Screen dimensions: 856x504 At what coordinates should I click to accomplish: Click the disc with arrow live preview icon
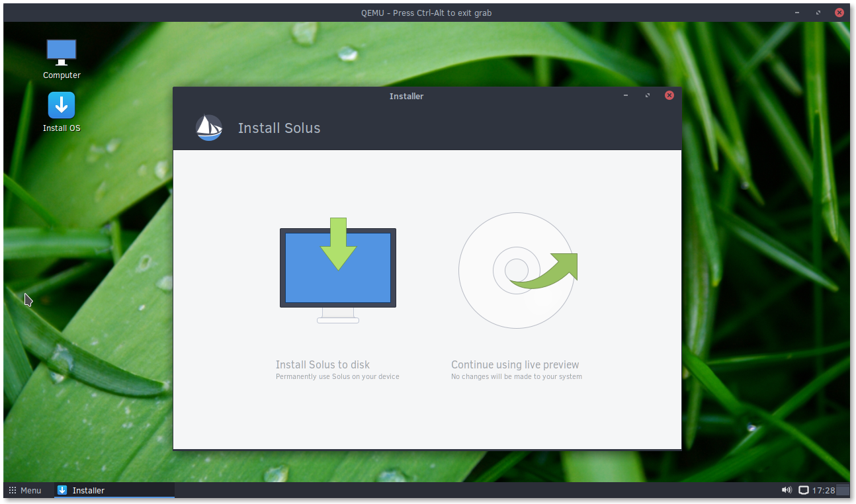pyautogui.click(x=518, y=271)
